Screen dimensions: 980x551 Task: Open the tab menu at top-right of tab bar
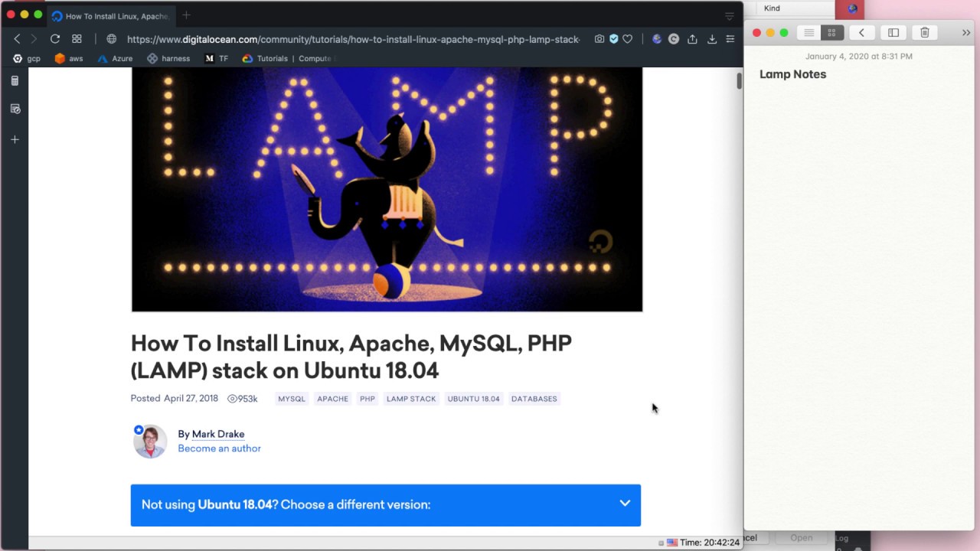(730, 16)
